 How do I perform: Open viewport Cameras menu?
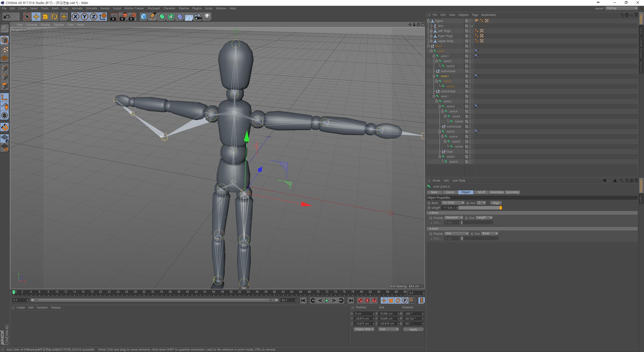31,25
